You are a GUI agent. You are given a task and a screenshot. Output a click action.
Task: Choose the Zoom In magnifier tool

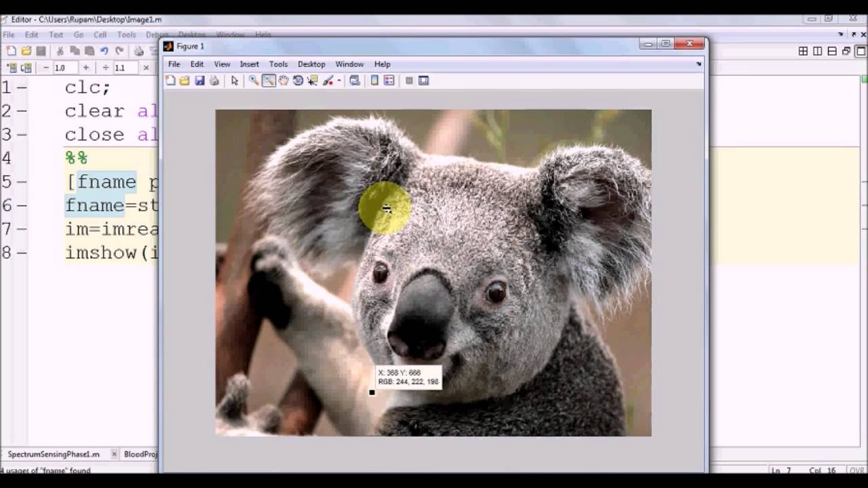tap(254, 81)
